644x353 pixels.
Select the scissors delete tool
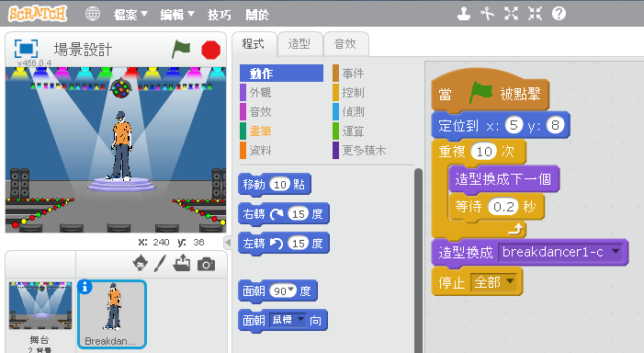488,14
